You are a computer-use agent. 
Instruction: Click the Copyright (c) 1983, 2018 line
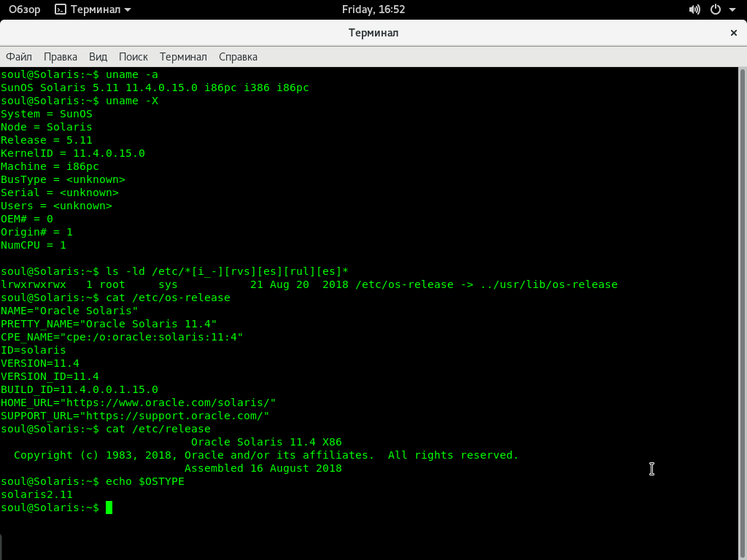tap(266, 455)
